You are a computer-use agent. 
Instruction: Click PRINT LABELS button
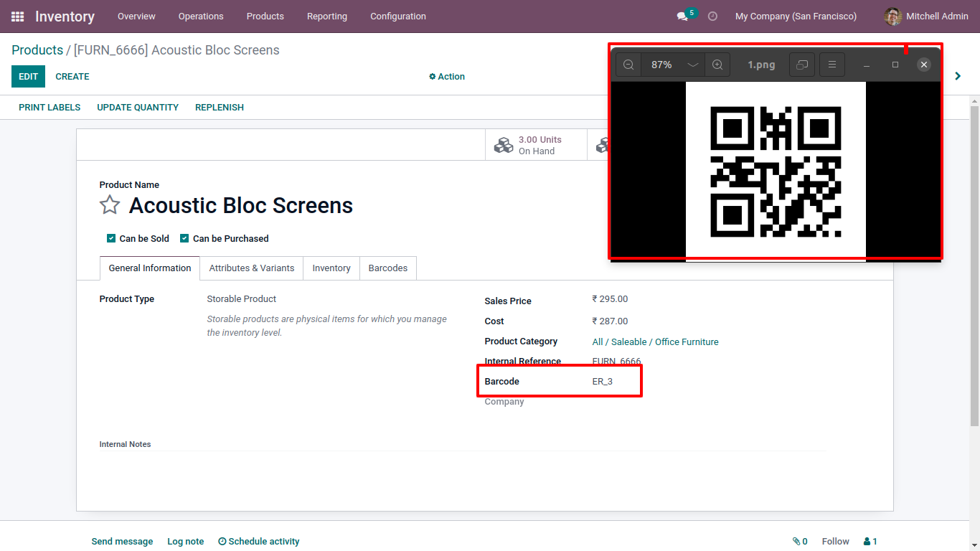pos(50,108)
